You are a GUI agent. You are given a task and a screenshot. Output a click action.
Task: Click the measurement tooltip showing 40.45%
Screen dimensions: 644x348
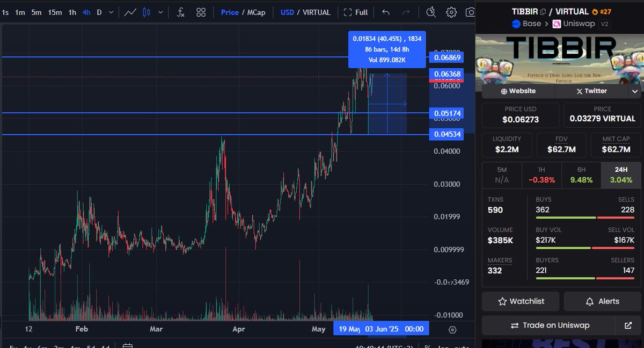[x=386, y=49]
